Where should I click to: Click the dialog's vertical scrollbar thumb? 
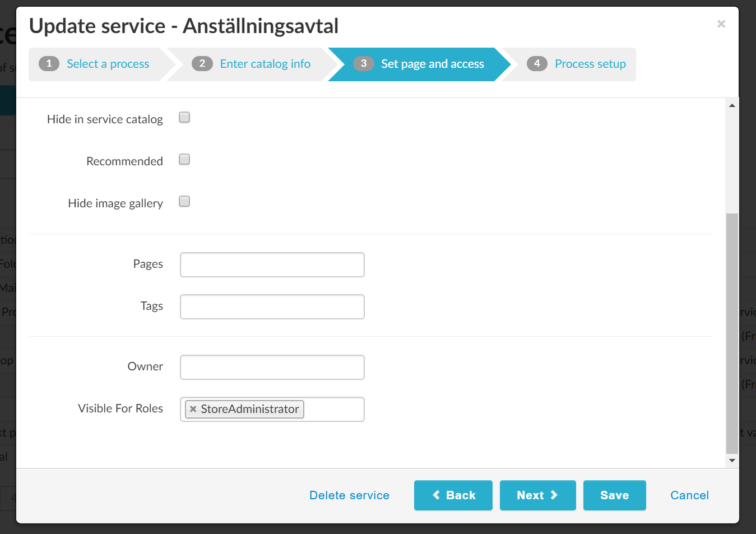click(732, 333)
